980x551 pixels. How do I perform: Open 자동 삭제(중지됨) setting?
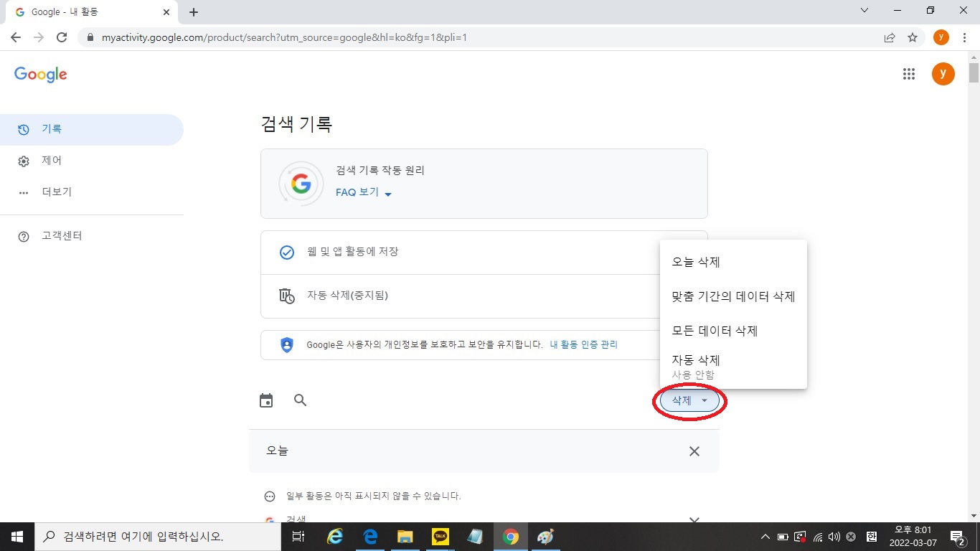(484, 296)
